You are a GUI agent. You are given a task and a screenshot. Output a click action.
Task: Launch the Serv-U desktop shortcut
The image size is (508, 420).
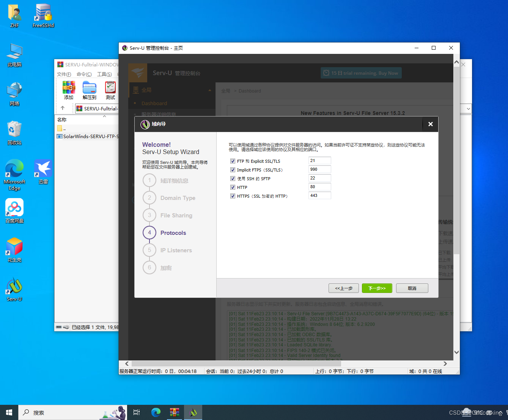14,289
